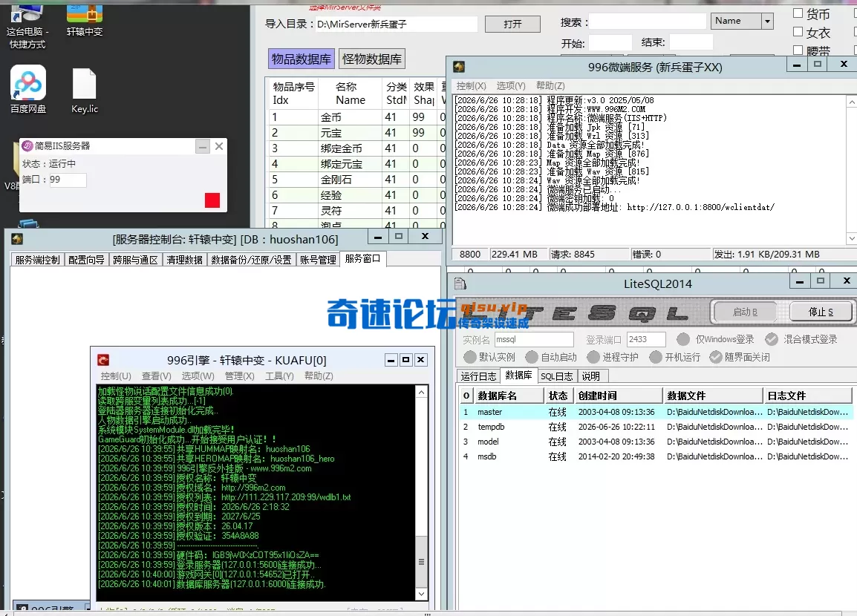This screenshot has width=857, height=616.
Task: Click the 996引擎 console scrollbar thumb
Action: pyautogui.click(x=421, y=561)
